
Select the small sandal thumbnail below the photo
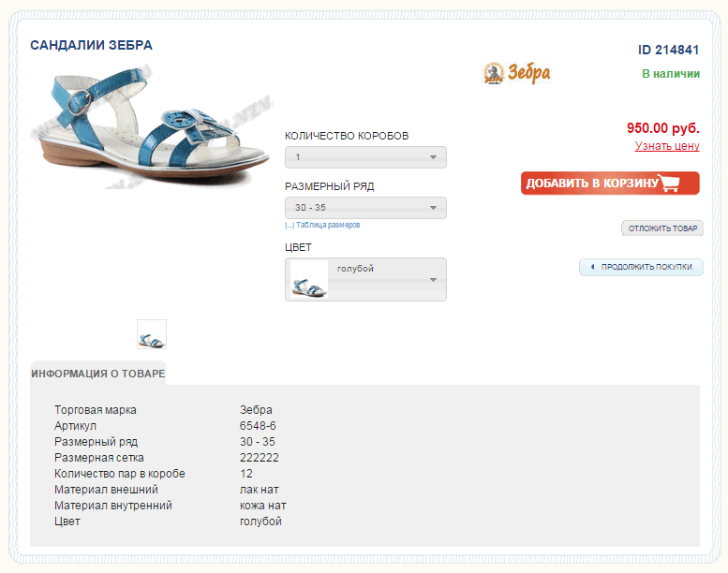[152, 335]
